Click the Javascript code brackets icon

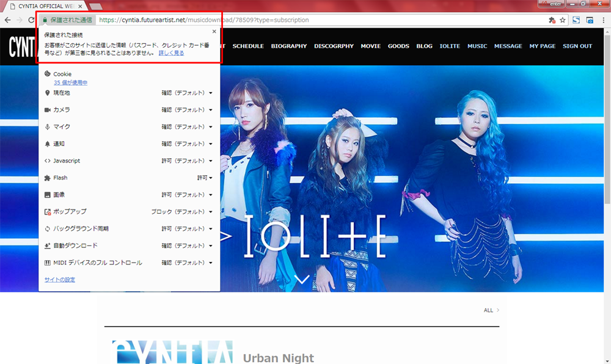click(x=48, y=161)
